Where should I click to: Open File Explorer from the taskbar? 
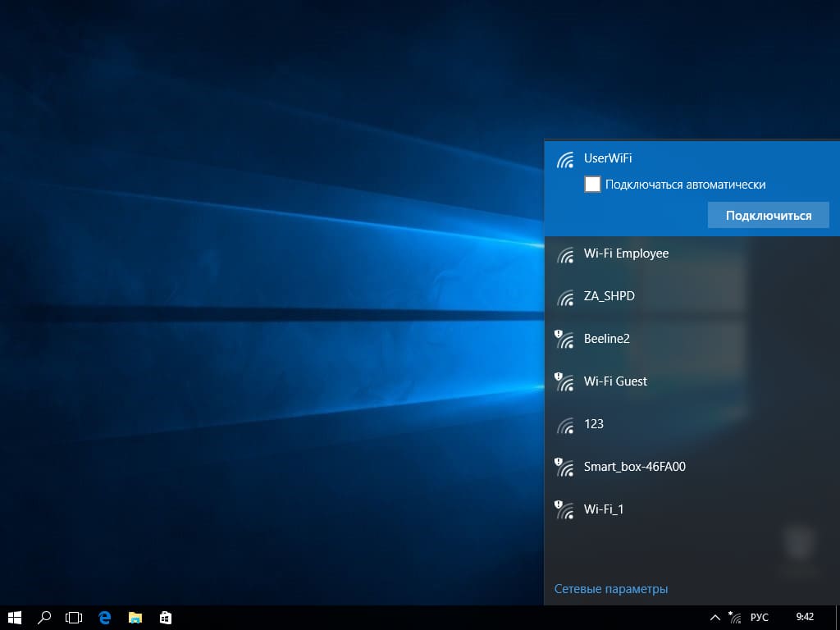135,618
